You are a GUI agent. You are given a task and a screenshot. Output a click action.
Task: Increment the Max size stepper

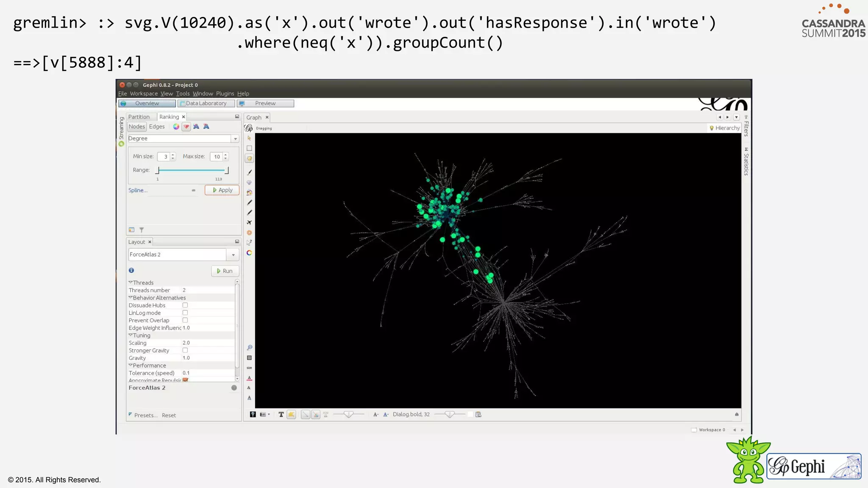click(x=225, y=155)
